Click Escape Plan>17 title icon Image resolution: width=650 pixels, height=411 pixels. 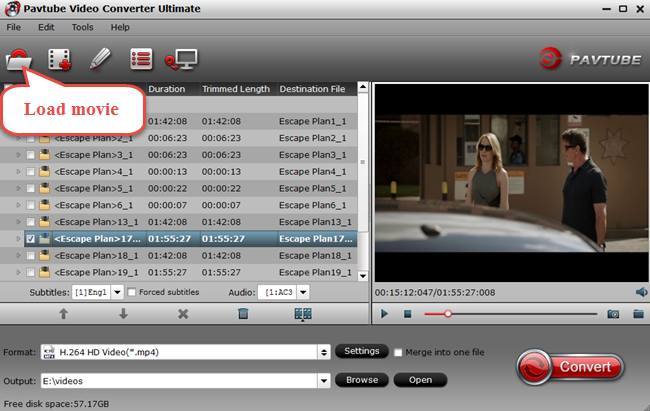(x=44, y=238)
